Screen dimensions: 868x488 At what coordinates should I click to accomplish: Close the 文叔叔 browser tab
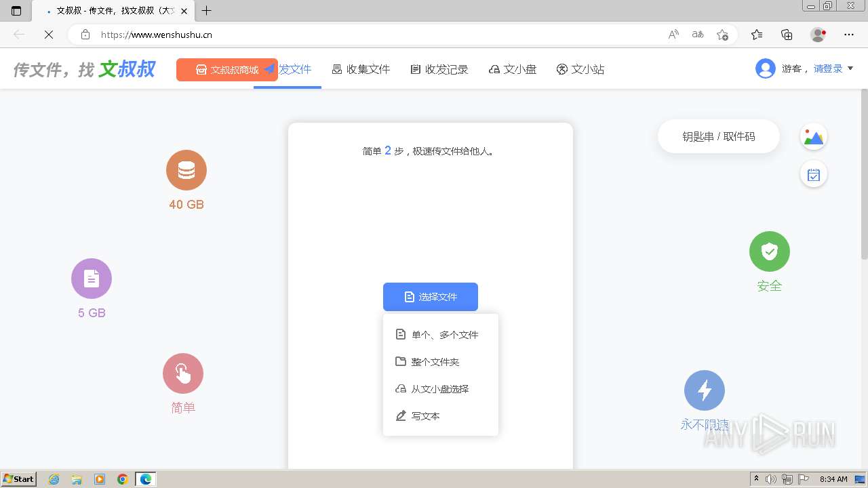(184, 11)
